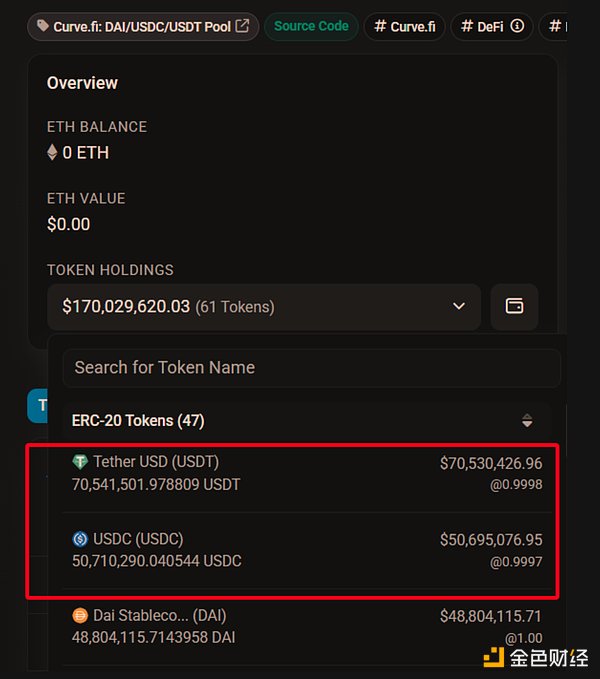Click the tag icon on Curve.fi pool label
This screenshot has height=679, width=600.
(43, 27)
